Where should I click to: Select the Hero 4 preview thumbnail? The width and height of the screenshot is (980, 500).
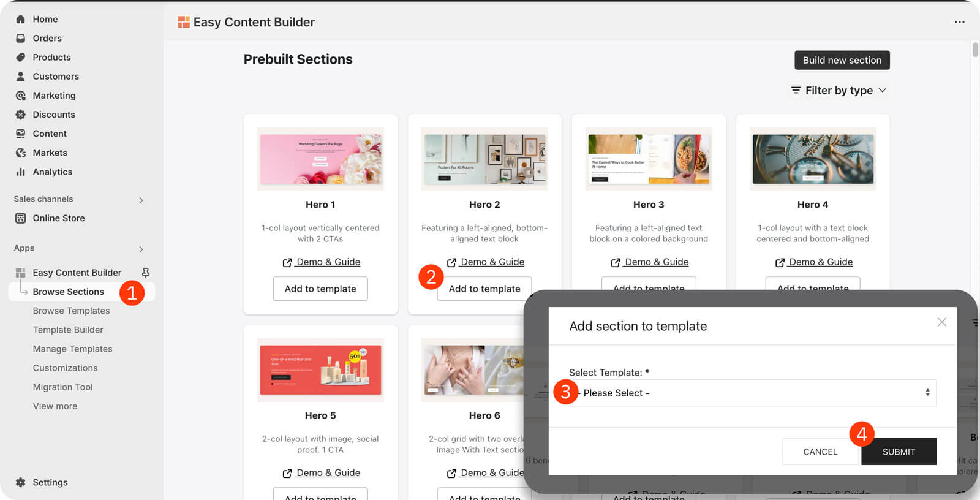pyautogui.click(x=813, y=159)
